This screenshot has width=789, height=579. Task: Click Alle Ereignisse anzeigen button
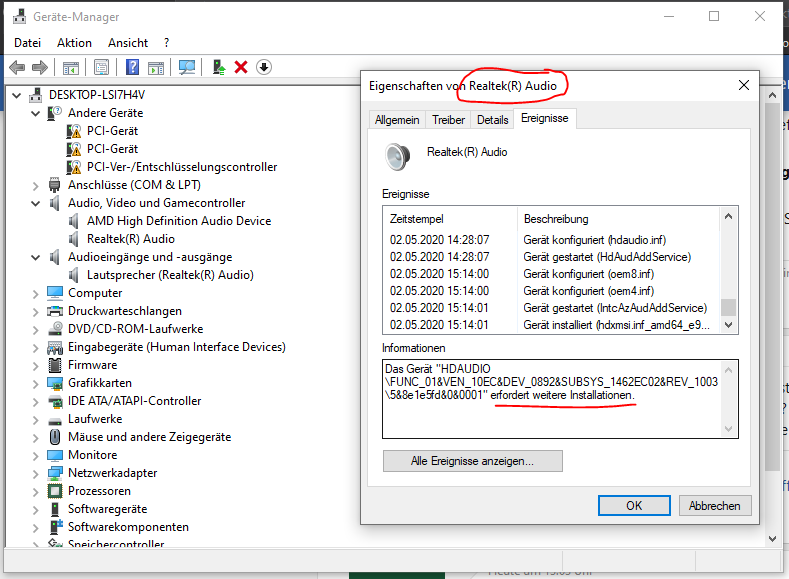coord(472,461)
